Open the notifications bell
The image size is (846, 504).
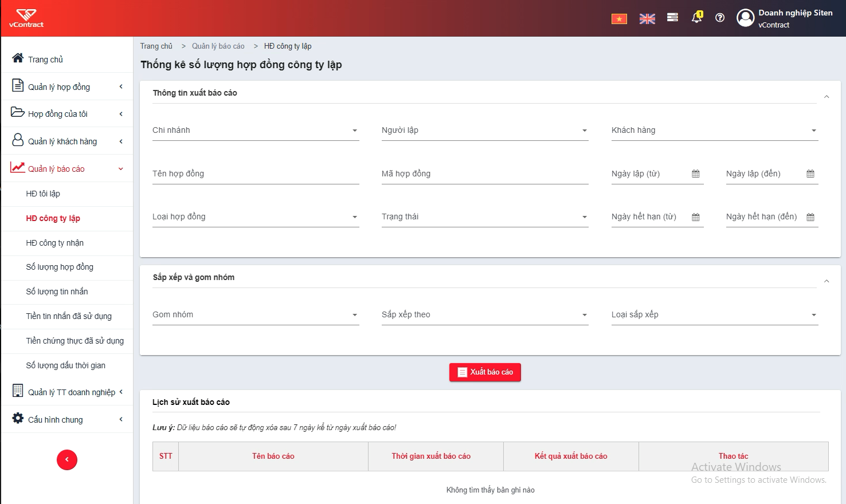pos(696,17)
